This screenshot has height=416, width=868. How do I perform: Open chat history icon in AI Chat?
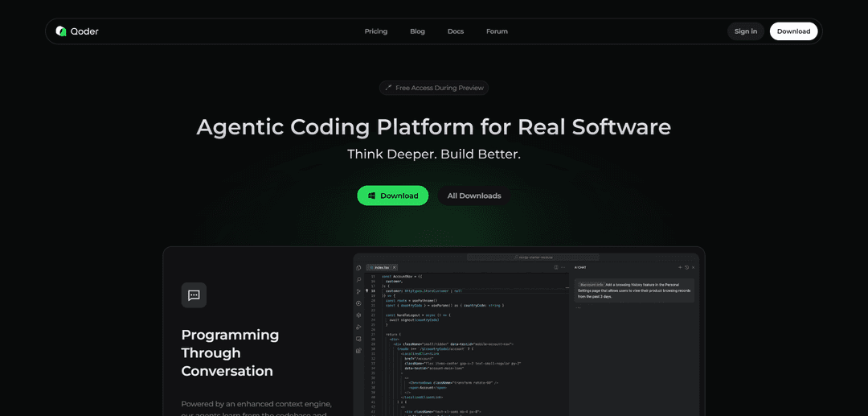point(686,268)
